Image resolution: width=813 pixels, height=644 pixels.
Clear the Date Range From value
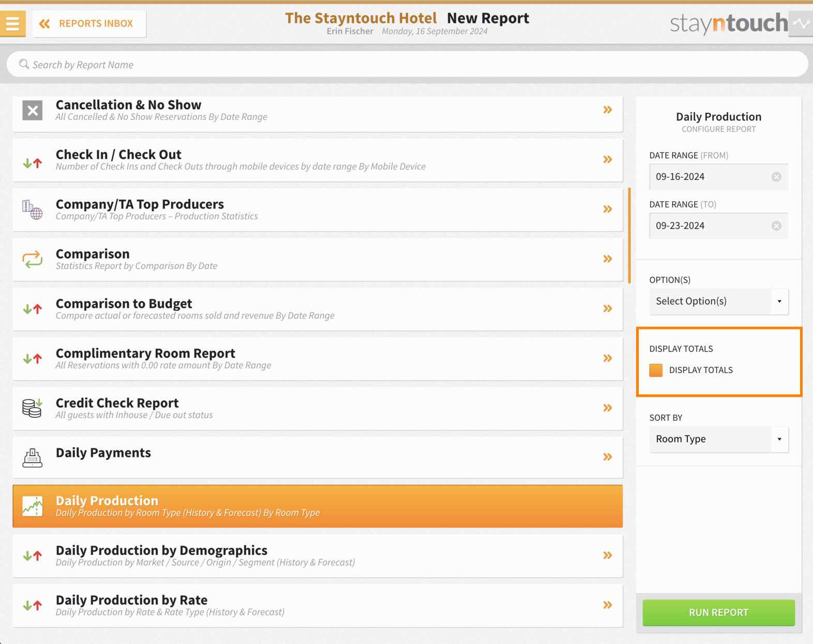click(x=776, y=177)
